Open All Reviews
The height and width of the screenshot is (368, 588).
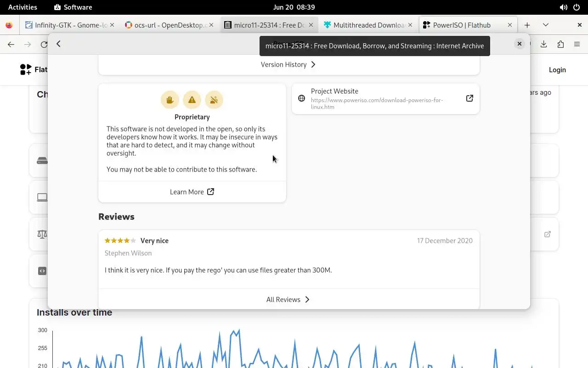point(288,299)
